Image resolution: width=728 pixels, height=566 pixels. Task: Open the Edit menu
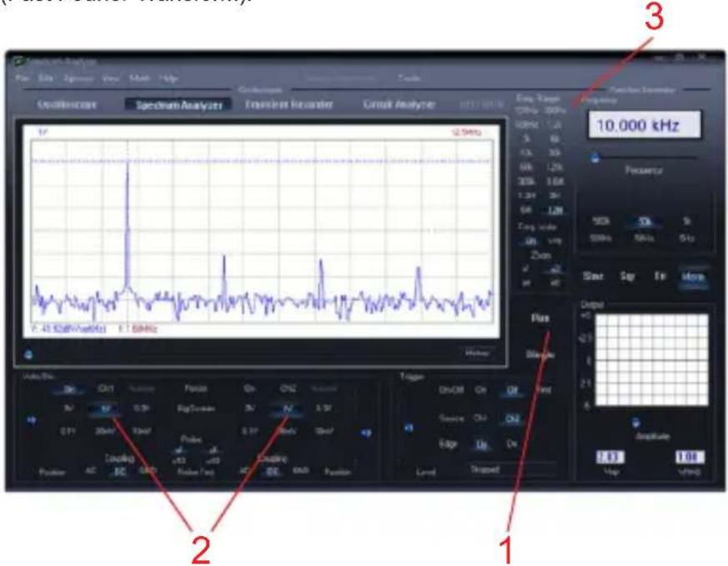point(46,78)
